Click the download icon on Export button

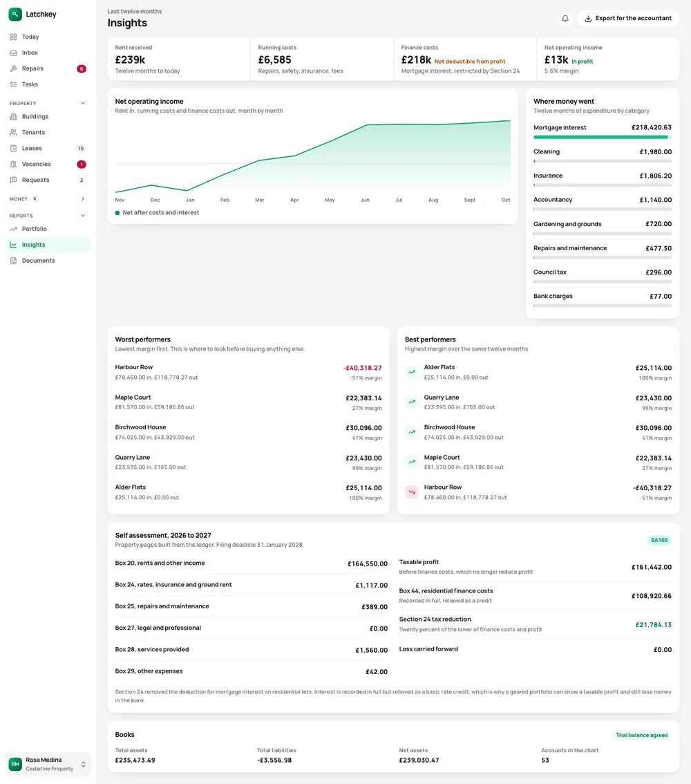click(x=588, y=19)
